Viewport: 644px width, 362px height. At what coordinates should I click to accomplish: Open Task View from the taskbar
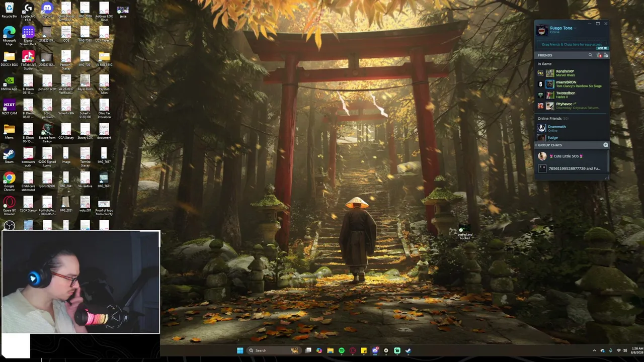[x=308, y=350]
